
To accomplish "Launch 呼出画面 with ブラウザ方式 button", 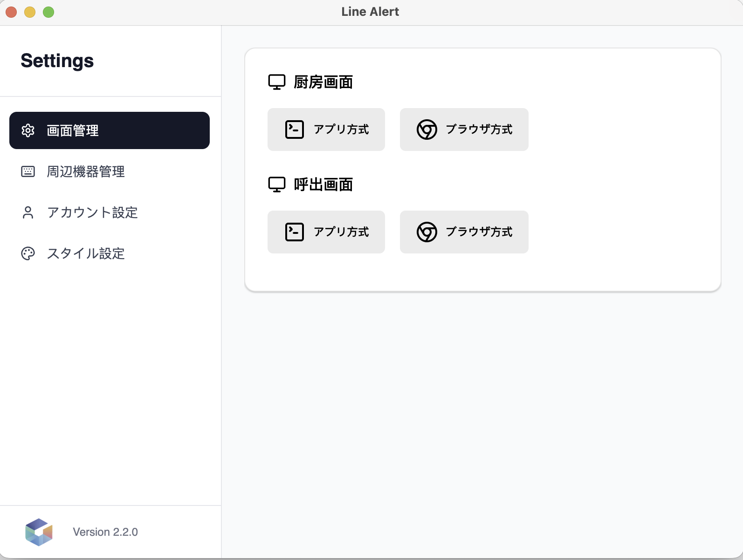I will [x=464, y=232].
